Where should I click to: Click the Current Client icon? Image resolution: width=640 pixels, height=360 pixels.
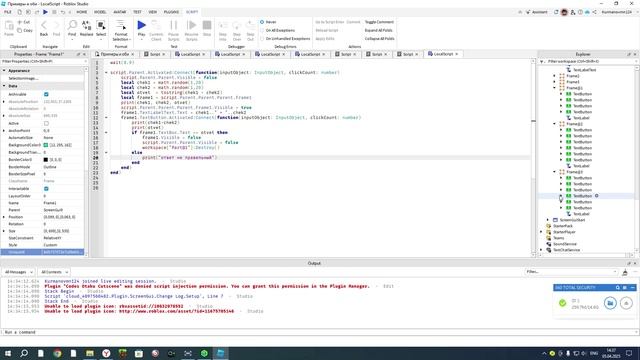(156, 25)
